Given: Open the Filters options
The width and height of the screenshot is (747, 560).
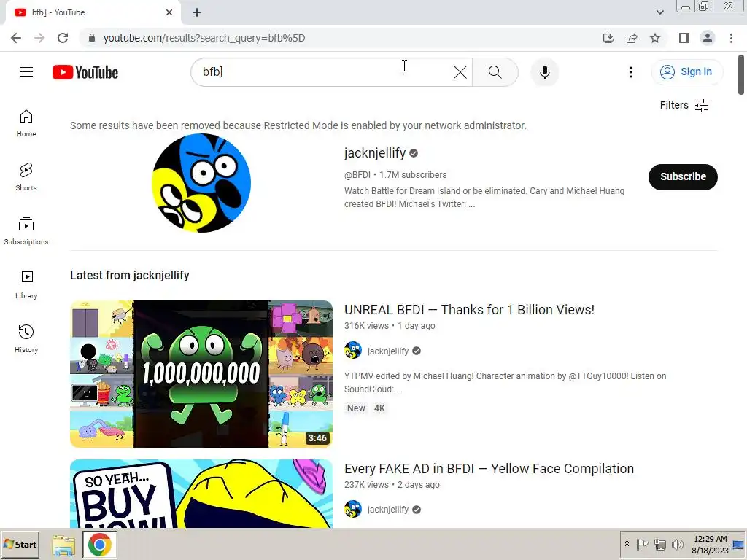Looking at the screenshot, I should pos(684,105).
